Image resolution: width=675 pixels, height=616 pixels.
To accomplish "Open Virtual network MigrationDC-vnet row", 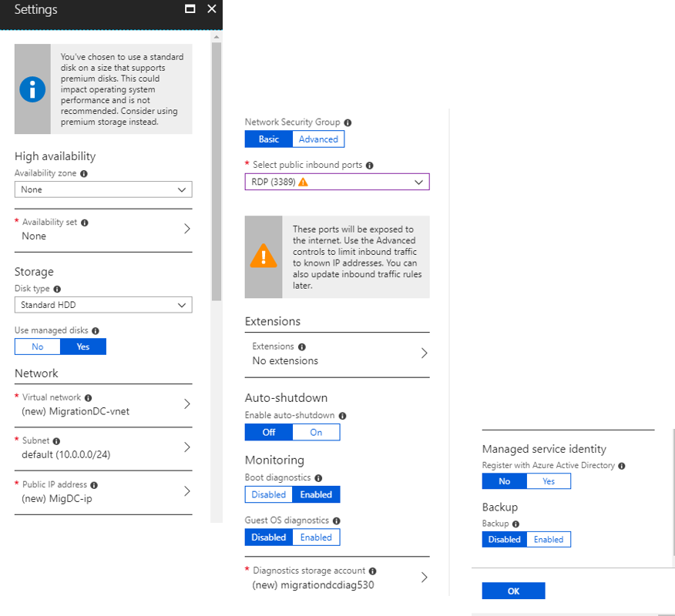I will [x=103, y=405].
